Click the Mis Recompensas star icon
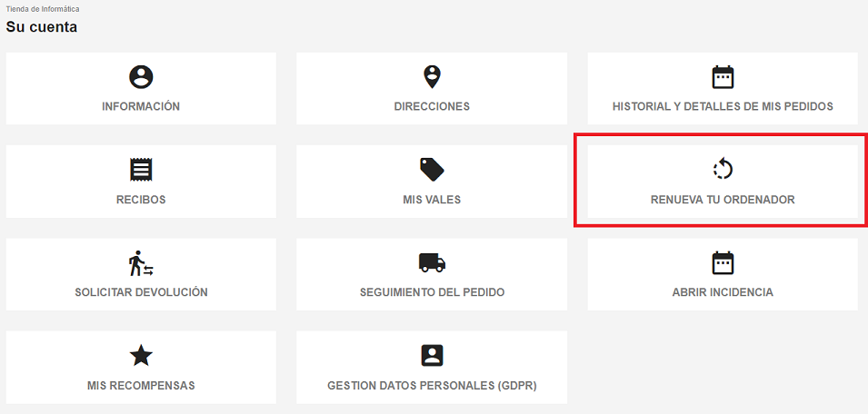This screenshot has width=868, height=414. [141, 355]
